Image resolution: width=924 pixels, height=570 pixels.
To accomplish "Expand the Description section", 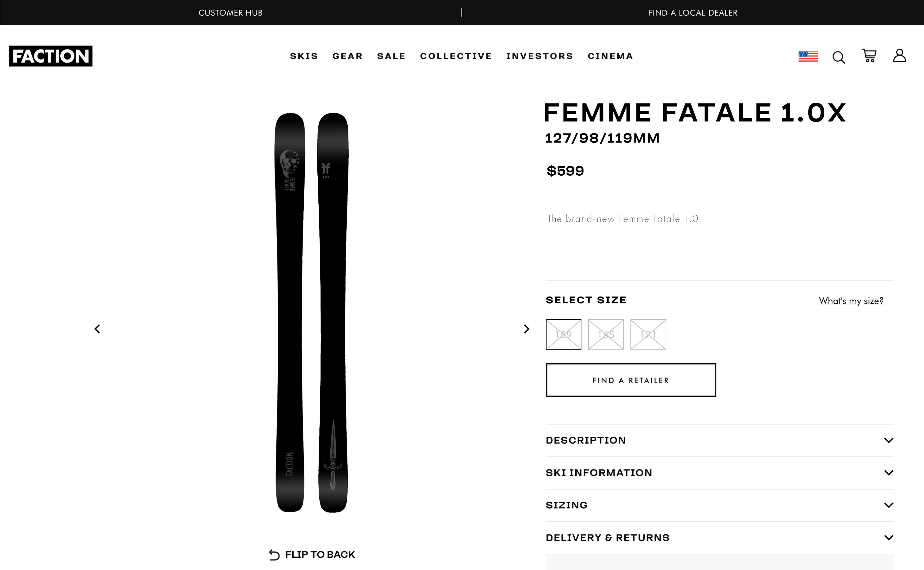I will (720, 440).
